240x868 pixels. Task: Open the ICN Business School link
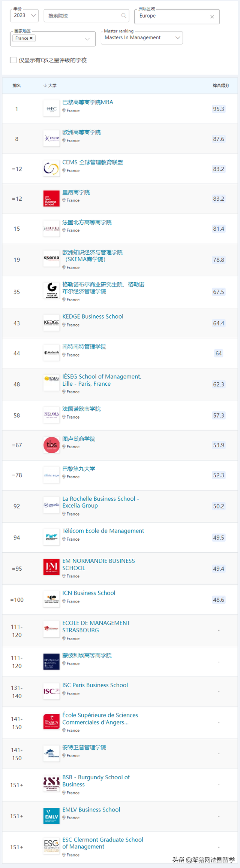89,593
